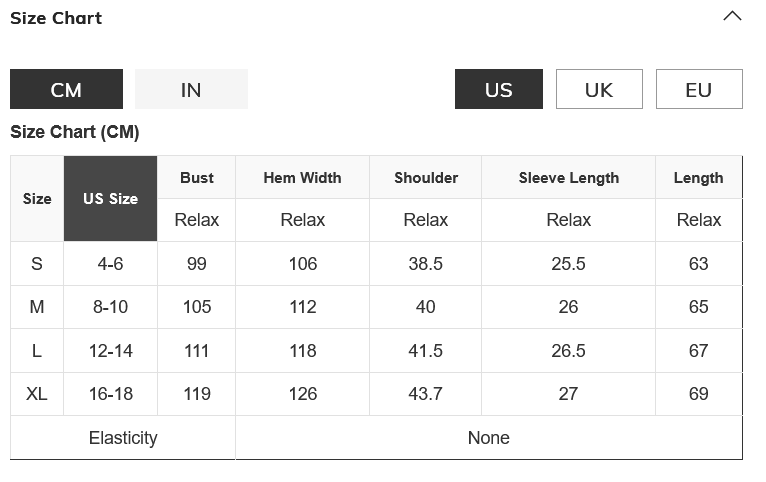Click the 16-18 US size cell
This screenshot has height=482, width=766.
110,394
